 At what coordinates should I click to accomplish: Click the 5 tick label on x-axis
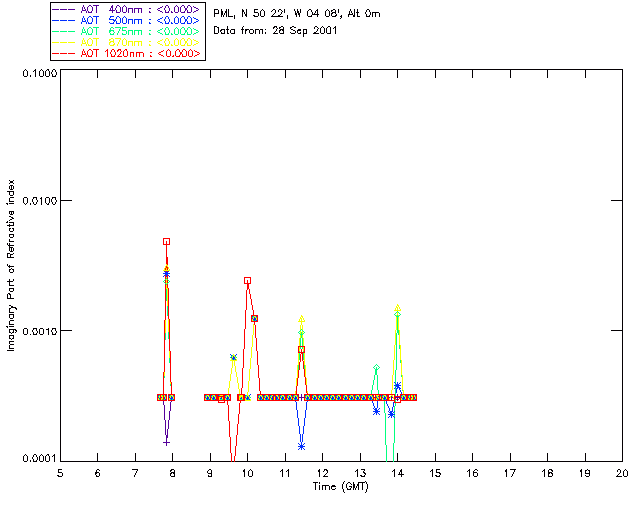point(60,473)
